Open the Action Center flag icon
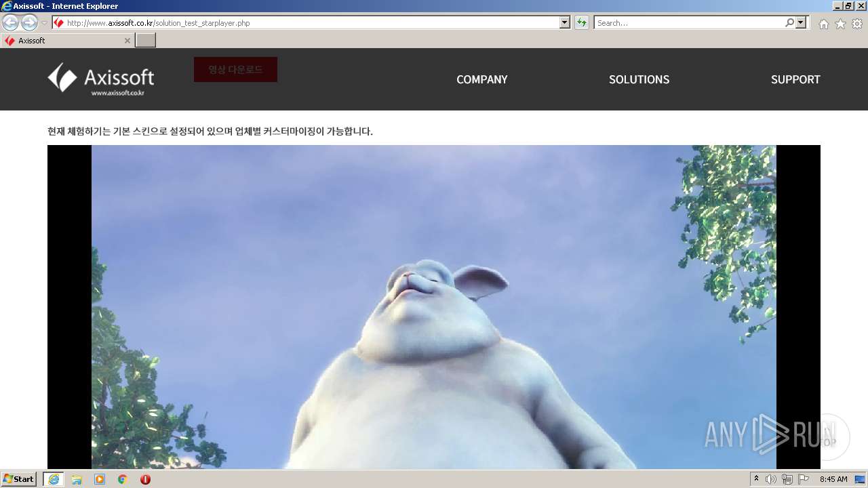This screenshot has height=488, width=868. pyautogui.click(x=804, y=479)
